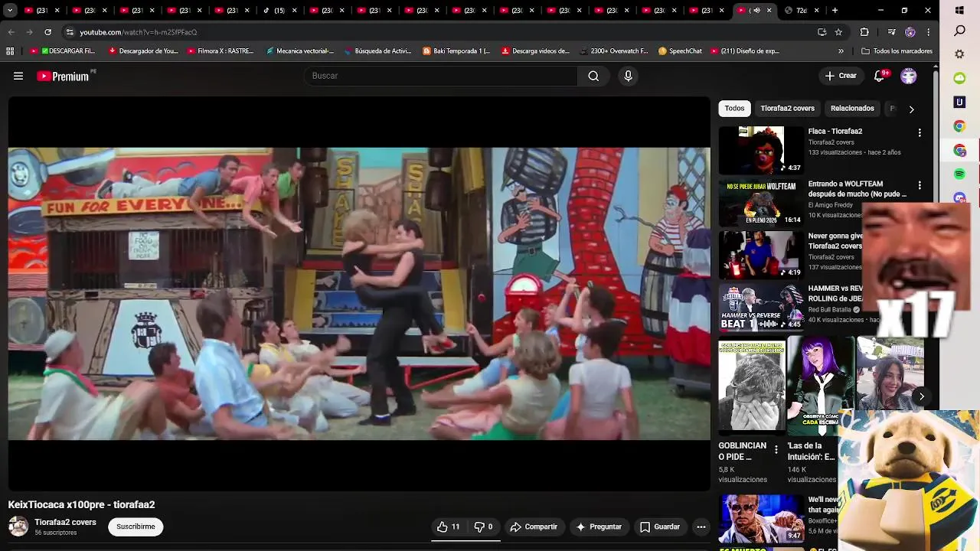The width and height of the screenshot is (980, 551).
Task: Open the Chrome three-dot menu
Action: coord(928,32)
